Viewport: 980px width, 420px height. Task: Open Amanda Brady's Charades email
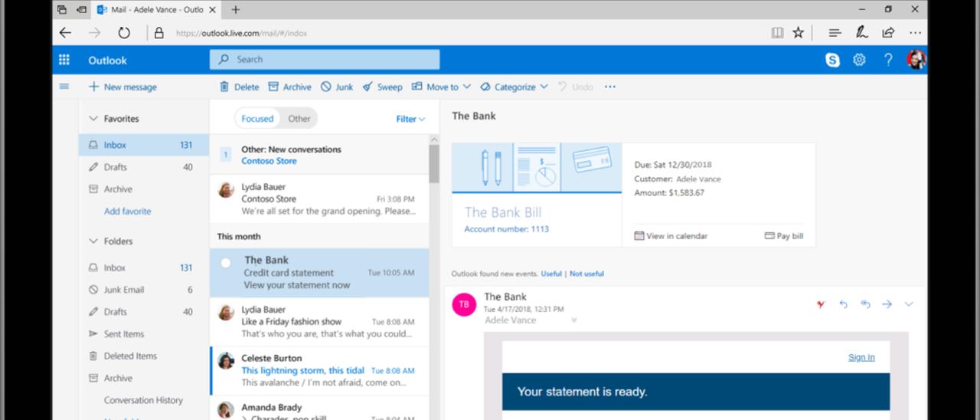[x=319, y=408]
